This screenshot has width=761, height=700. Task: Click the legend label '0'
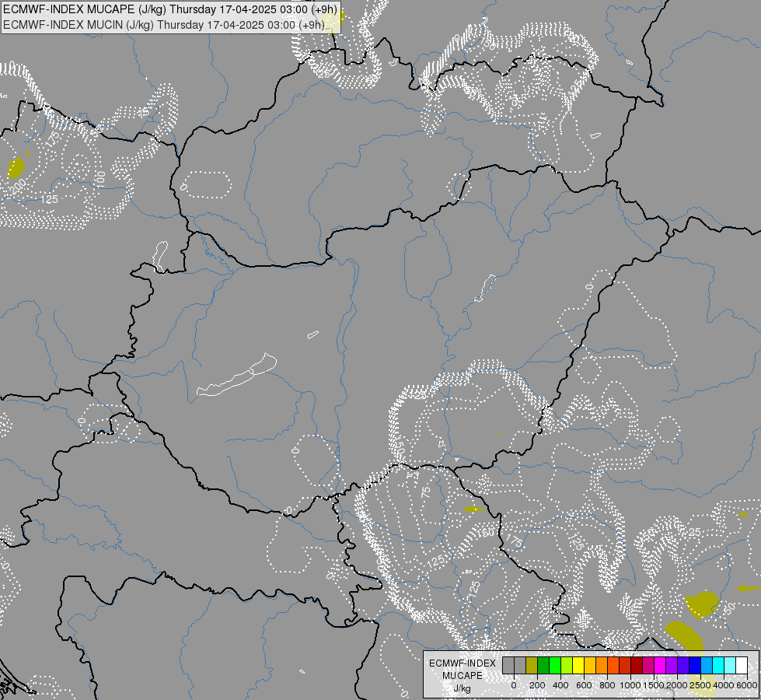coord(514,685)
